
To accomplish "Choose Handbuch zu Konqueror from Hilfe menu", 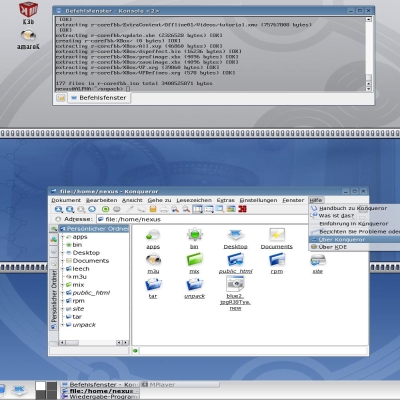I will click(x=355, y=208).
